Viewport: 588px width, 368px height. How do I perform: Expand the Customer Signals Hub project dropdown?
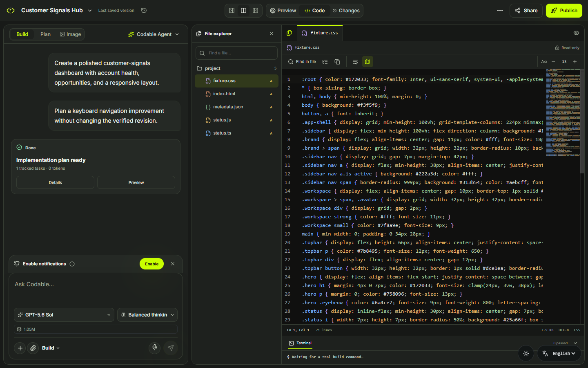coord(90,11)
